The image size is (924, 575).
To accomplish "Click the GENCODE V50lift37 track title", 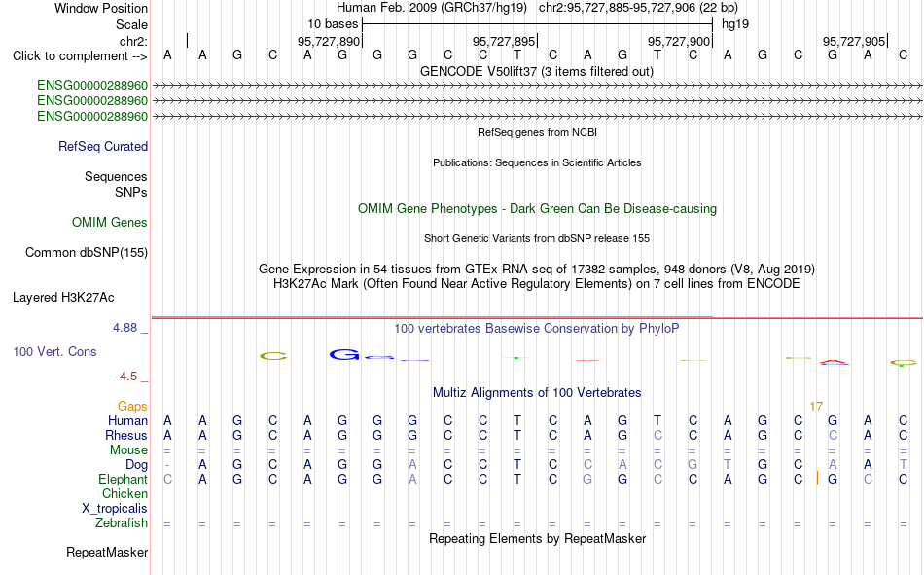I will coord(537,71).
